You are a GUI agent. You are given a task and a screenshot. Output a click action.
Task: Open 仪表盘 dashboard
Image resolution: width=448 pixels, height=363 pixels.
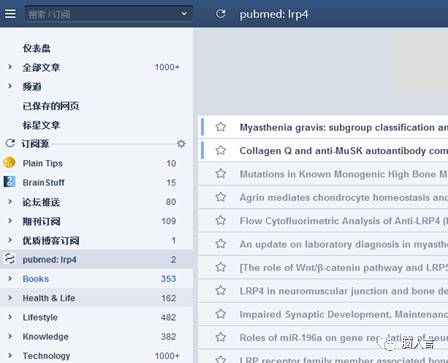coord(36,48)
